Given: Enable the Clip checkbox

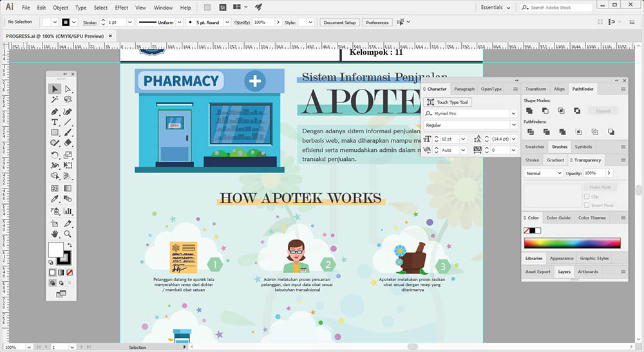Looking at the screenshot, I should pyautogui.click(x=586, y=196).
